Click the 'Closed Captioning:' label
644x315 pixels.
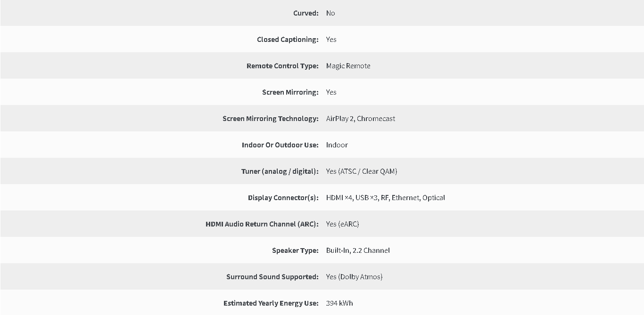click(288, 40)
